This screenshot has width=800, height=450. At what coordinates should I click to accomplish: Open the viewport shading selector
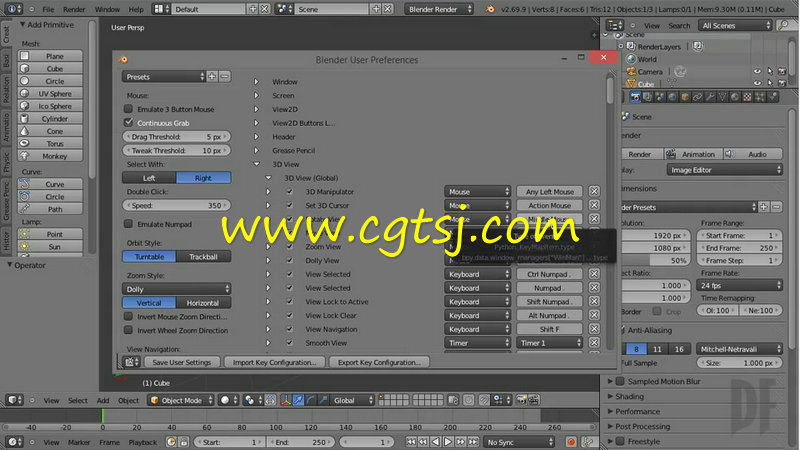pyautogui.click(x=228, y=400)
